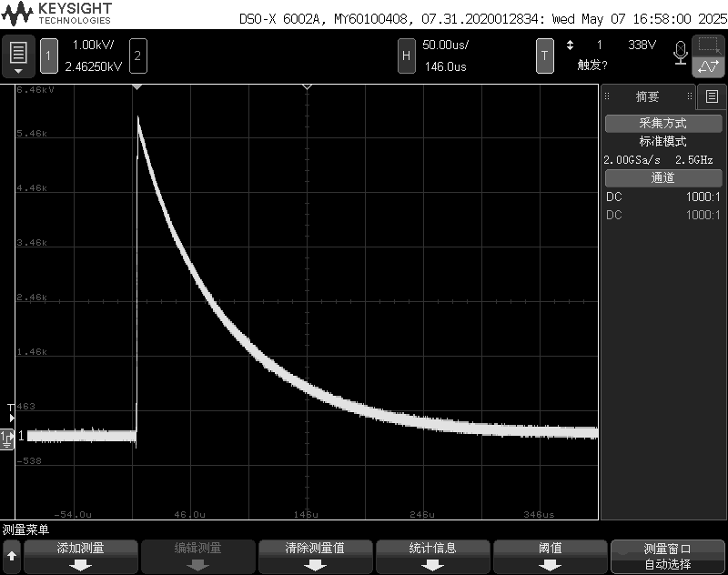Select channel 1 button

(x=49, y=56)
